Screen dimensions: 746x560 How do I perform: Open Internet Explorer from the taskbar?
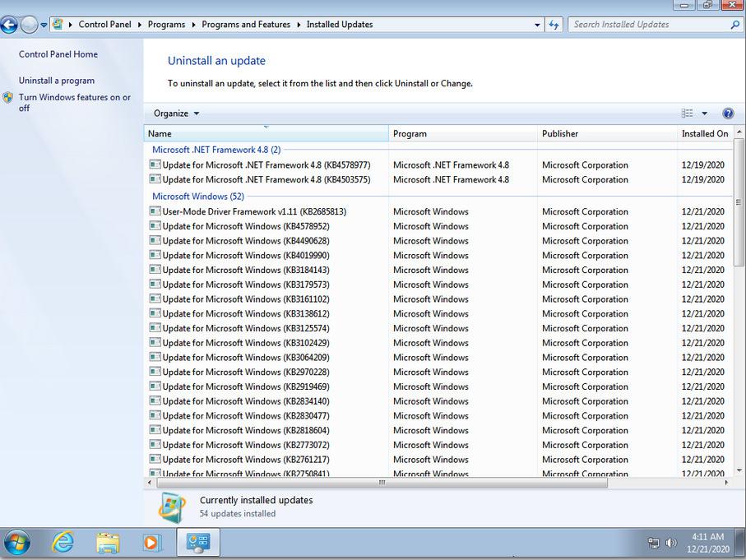(x=63, y=543)
